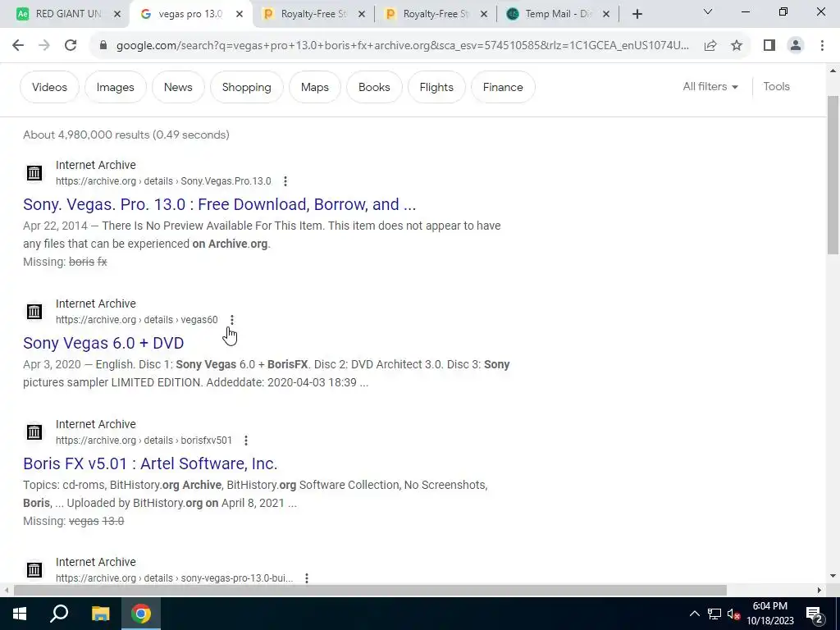Screen dimensions: 840x630
Task: Open the Chrome side panel
Action: 769,46
